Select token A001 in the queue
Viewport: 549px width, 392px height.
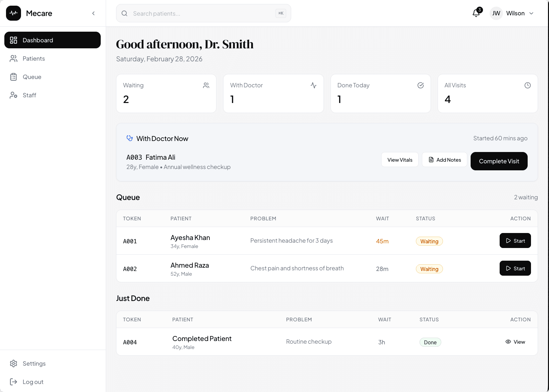click(x=130, y=241)
